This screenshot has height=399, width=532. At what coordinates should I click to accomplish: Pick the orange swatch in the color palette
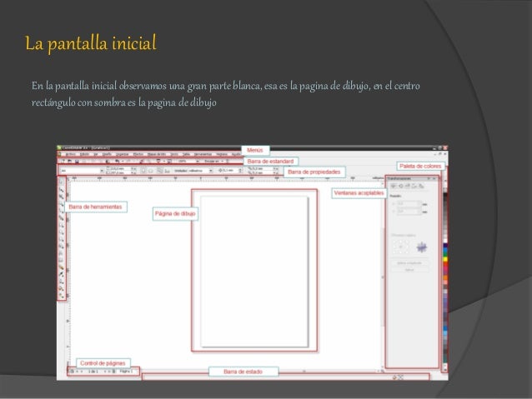click(445, 278)
